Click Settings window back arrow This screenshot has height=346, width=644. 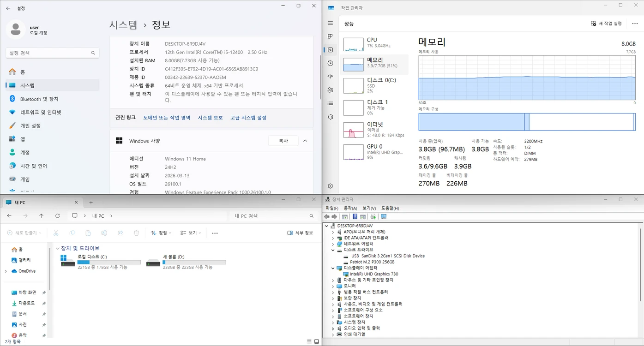pyautogui.click(x=8, y=8)
